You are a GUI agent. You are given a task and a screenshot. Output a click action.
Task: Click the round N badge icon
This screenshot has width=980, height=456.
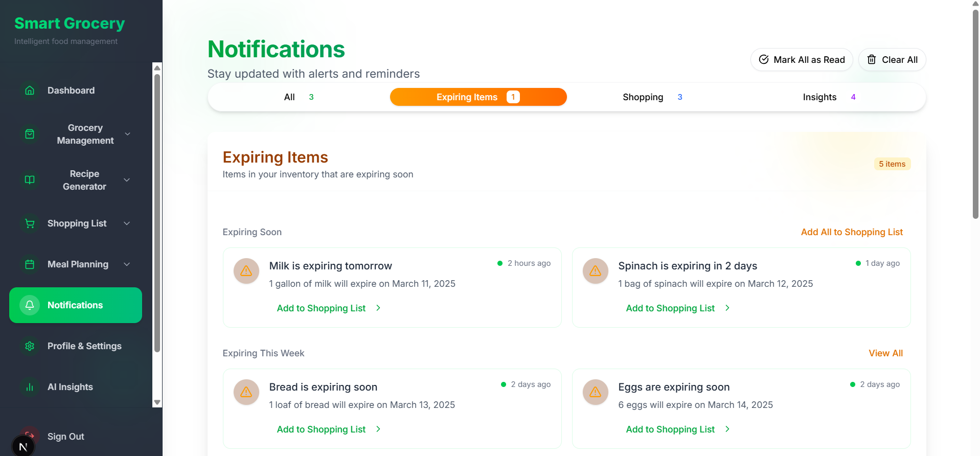(x=23, y=446)
